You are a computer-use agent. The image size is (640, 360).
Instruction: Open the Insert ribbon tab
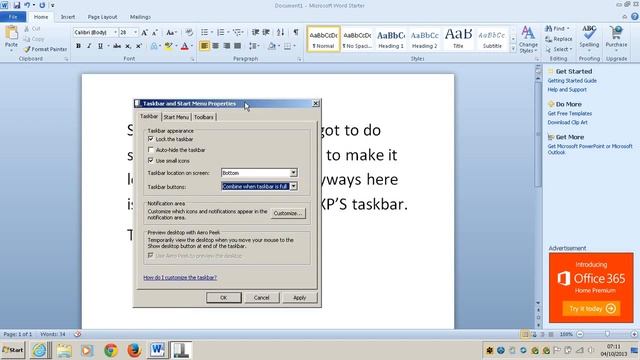pos(68,17)
